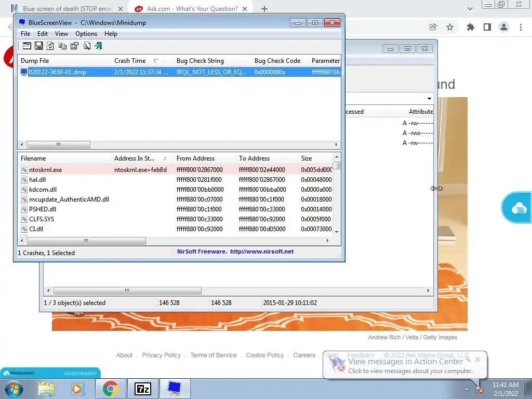
Task: Open the Properties toolbar icon
Action: click(74, 46)
